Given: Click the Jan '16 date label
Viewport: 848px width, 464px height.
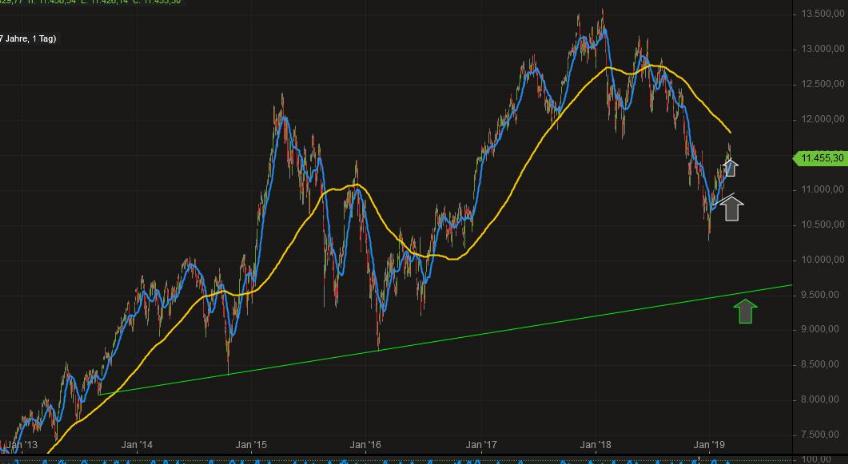Looking at the screenshot, I should click(366, 445).
